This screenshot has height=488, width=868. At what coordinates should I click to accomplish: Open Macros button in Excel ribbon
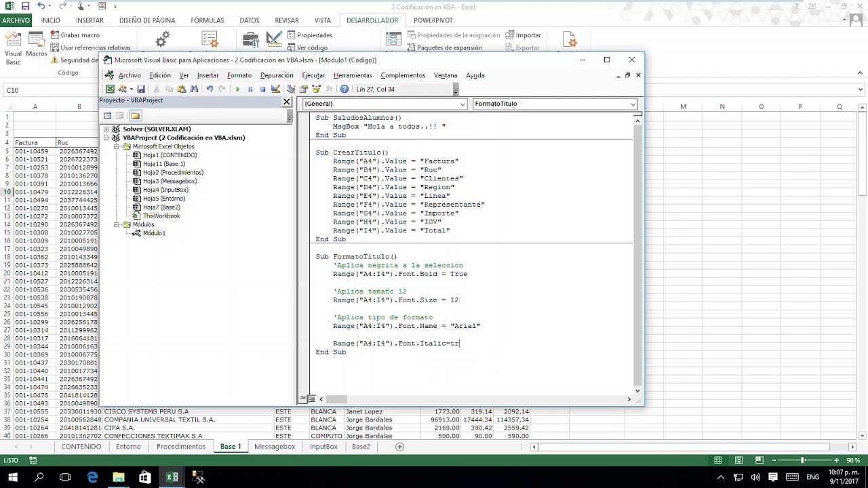37,45
